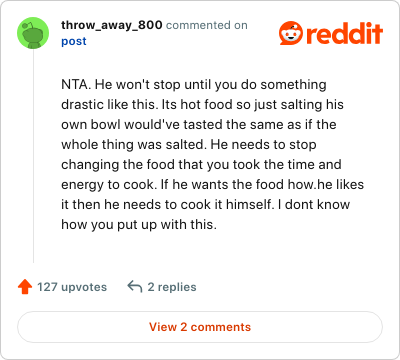Click the "commented on" label text
The image size is (400, 360).
[x=207, y=25]
